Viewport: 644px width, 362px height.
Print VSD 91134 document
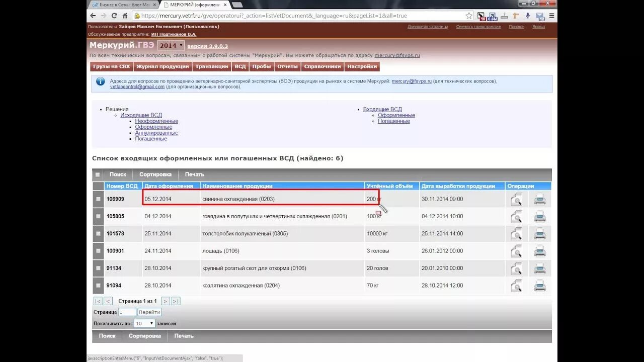540,268
